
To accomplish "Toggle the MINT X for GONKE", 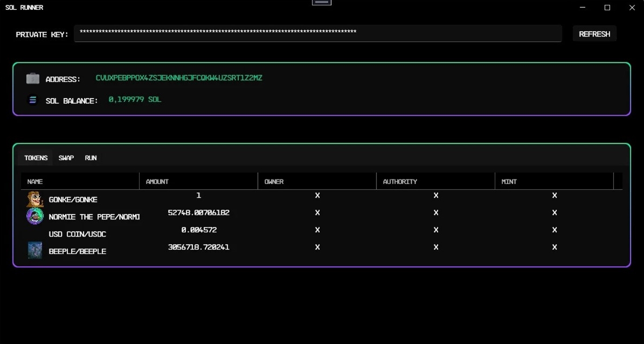I will 555,195.
